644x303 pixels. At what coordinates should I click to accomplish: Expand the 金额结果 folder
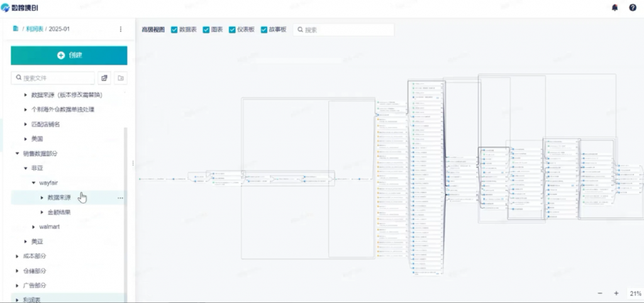pos(42,212)
